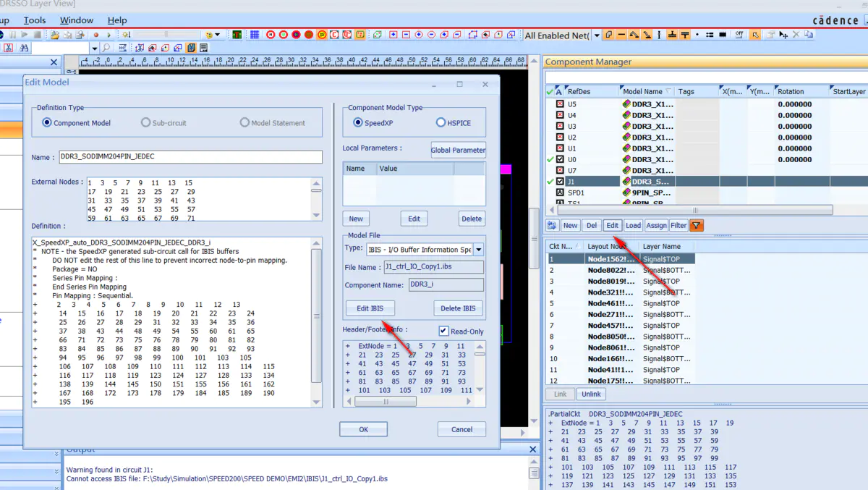The height and width of the screenshot is (490, 868).
Task: Choose SpeedXP component model type
Action: pyautogui.click(x=358, y=123)
